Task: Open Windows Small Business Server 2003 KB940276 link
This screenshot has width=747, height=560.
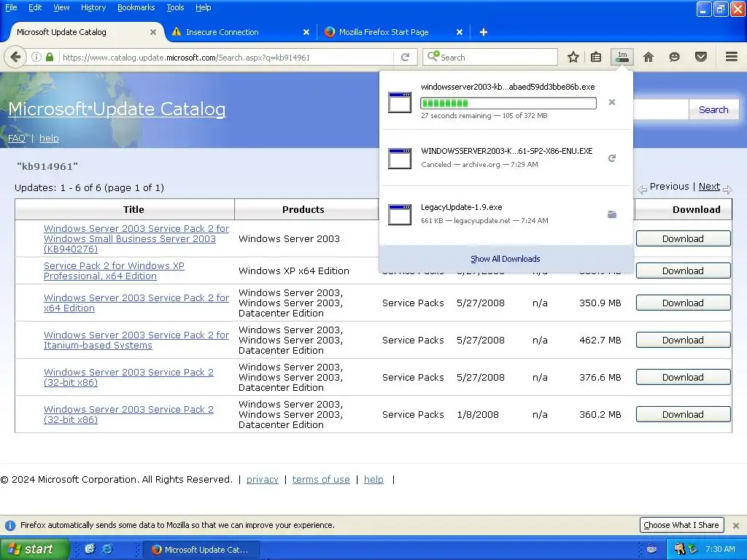Action: [136, 238]
